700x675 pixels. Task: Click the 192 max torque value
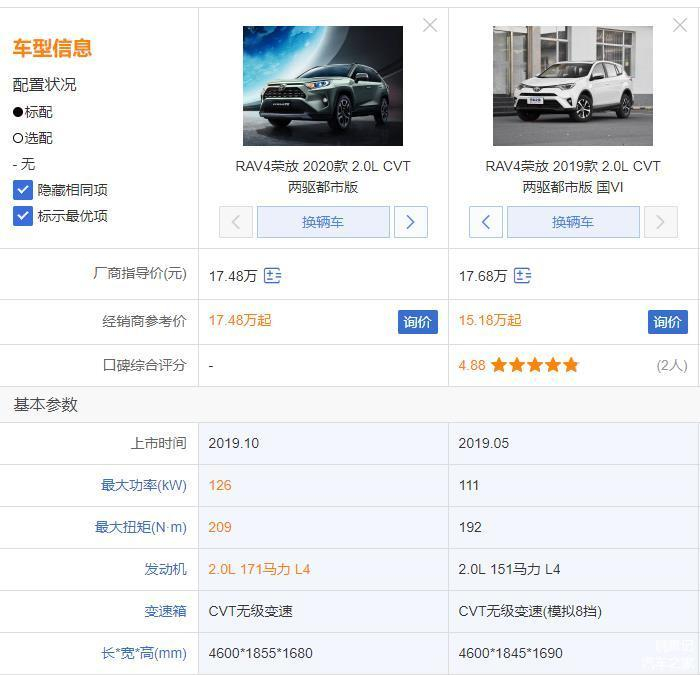[x=470, y=527]
